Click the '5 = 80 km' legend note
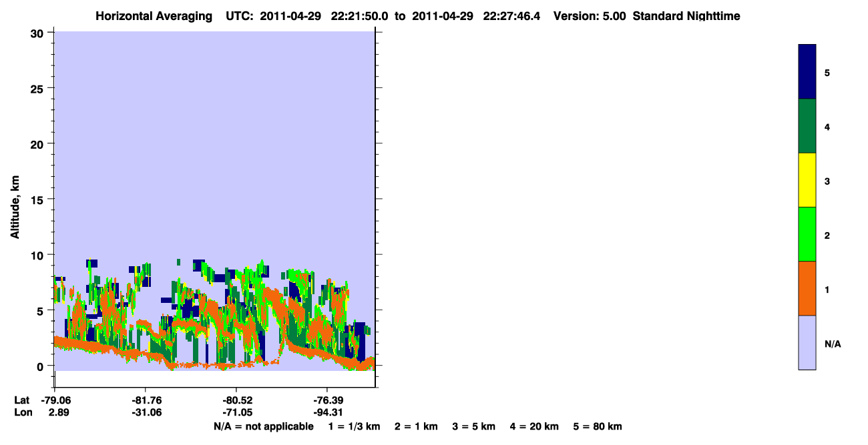This screenshot has width=868, height=445. (x=598, y=426)
